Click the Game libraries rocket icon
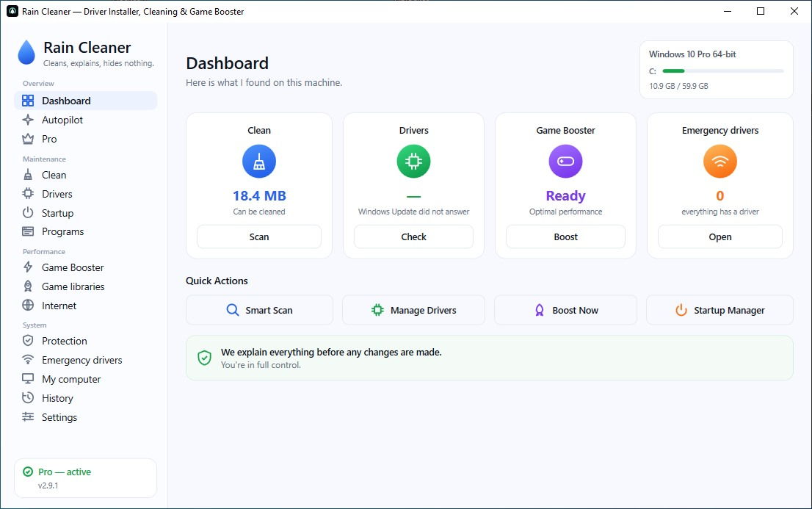The height and width of the screenshot is (509, 812). [x=28, y=286]
